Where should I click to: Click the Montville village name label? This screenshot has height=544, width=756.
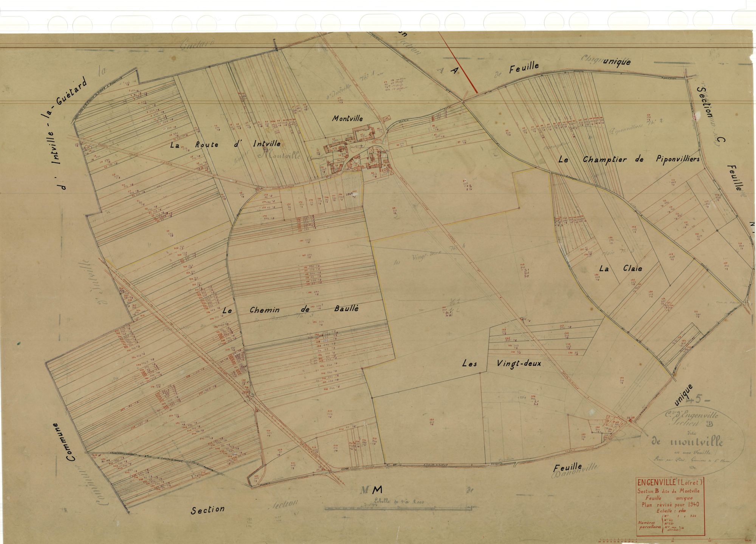347,118
